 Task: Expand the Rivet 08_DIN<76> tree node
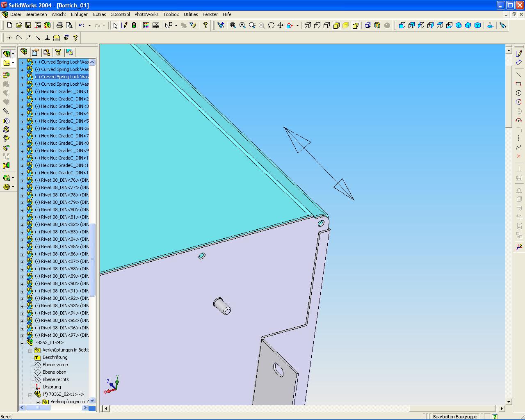pyautogui.click(x=23, y=180)
